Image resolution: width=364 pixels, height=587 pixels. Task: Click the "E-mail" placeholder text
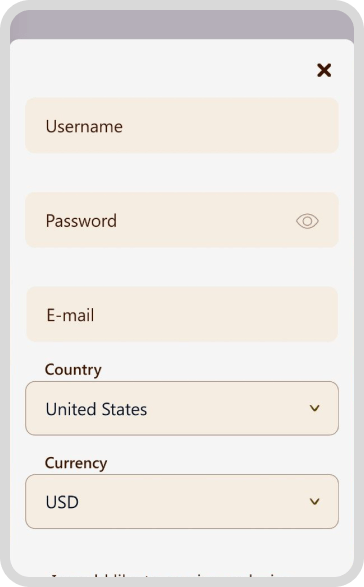[x=70, y=315]
